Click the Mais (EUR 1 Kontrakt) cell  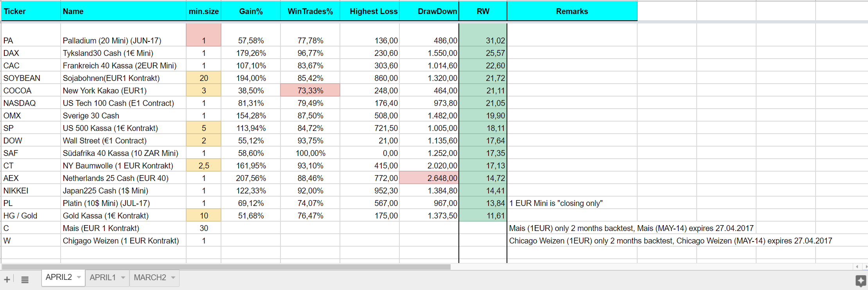tap(123, 228)
